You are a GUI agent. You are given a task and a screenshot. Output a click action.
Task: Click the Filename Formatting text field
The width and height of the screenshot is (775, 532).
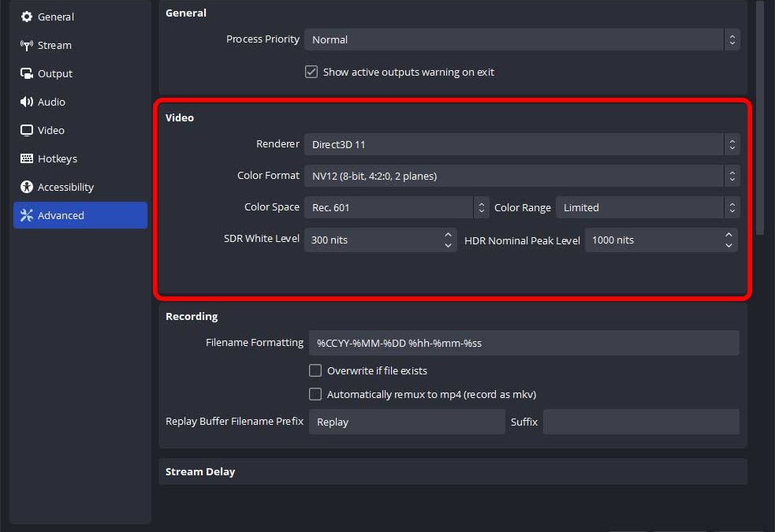coord(523,343)
